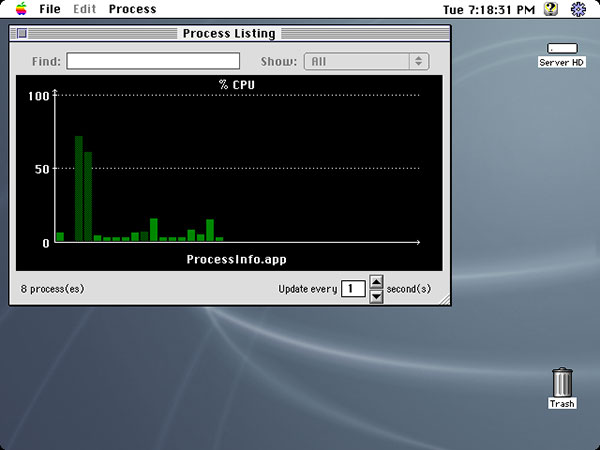The height and width of the screenshot is (450, 600).
Task: Collapse window using the windowshade box
Action: click(442, 33)
